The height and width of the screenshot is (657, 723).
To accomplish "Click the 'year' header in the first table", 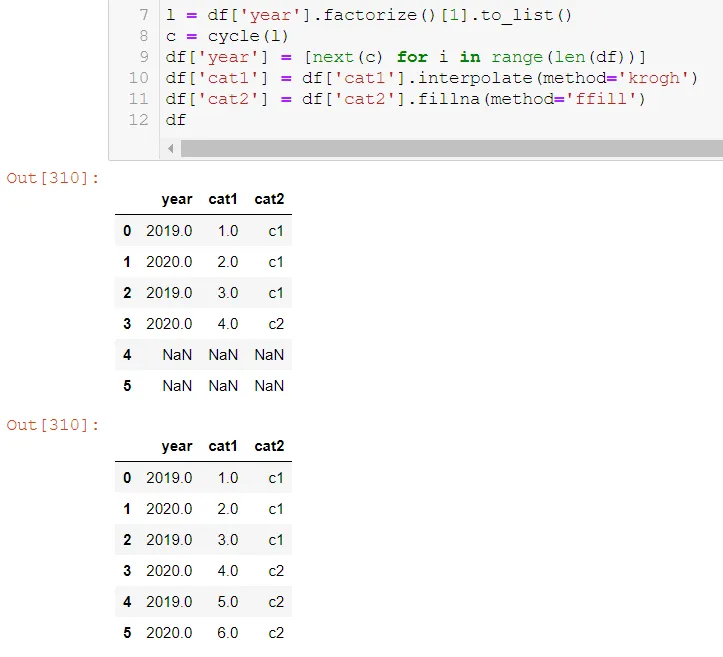I will (177, 199).
